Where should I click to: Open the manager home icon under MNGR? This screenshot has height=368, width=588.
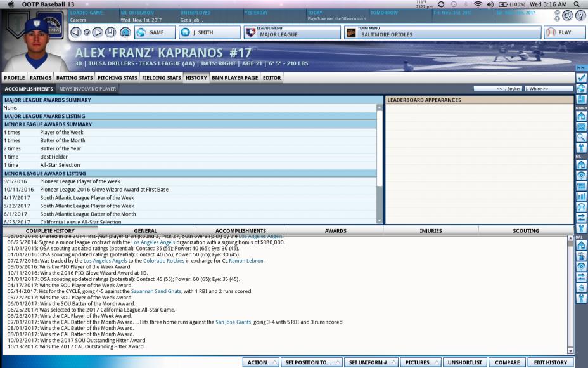point(581,116)
